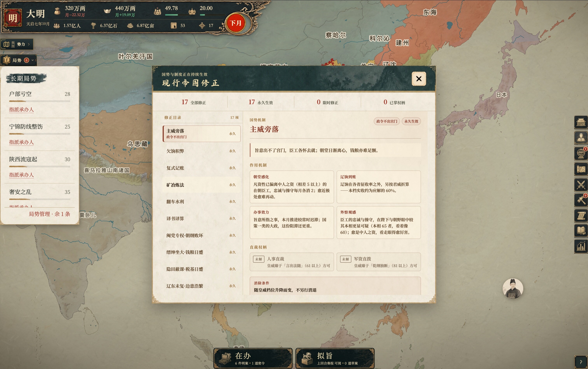Collapse the 局势 situations dropdown

[18, 60]
